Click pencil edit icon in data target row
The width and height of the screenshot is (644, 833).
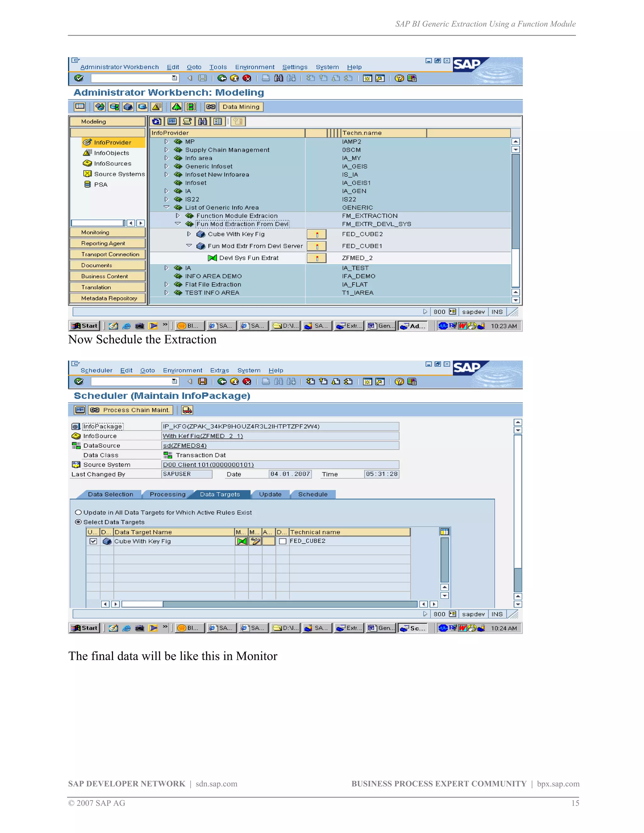pyautogui.click(x=255, y=541)
